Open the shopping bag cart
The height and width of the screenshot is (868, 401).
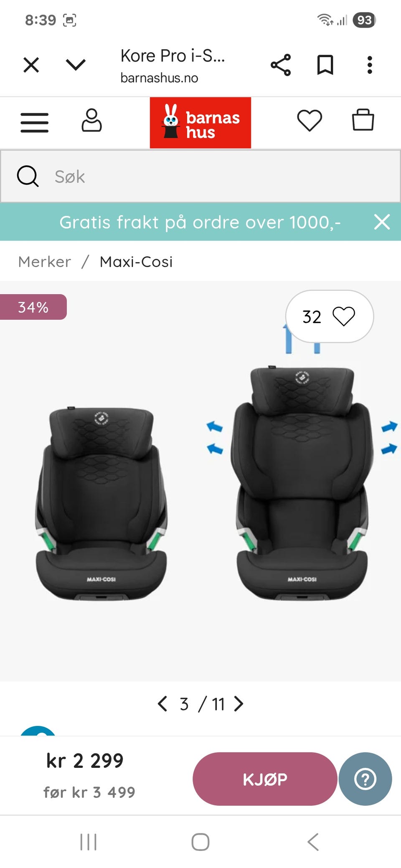point(363,120)
